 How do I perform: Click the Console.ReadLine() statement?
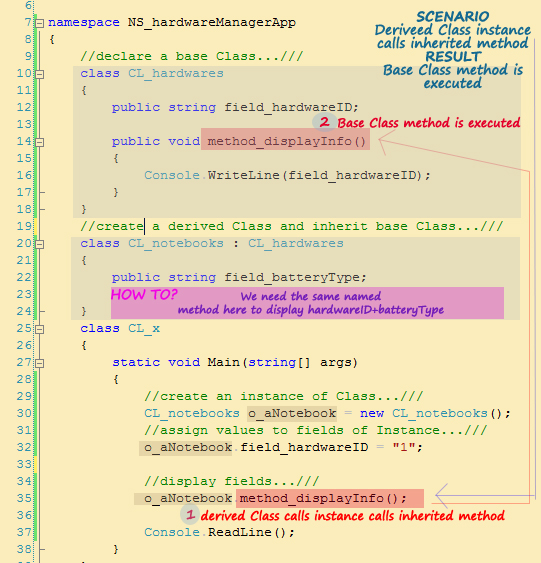[x=219, y=532]
